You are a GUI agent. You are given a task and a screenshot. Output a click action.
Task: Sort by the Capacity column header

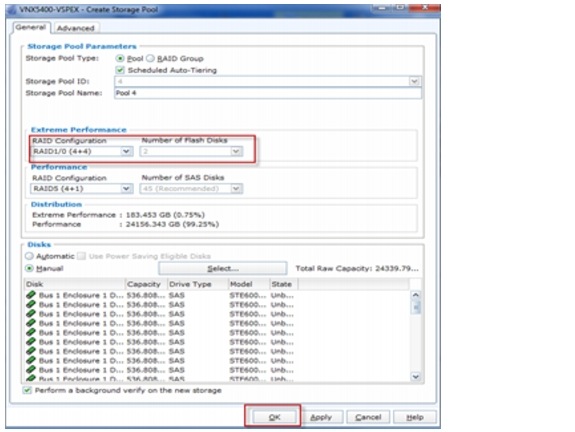pyautogui.click(x=146, y=284)
